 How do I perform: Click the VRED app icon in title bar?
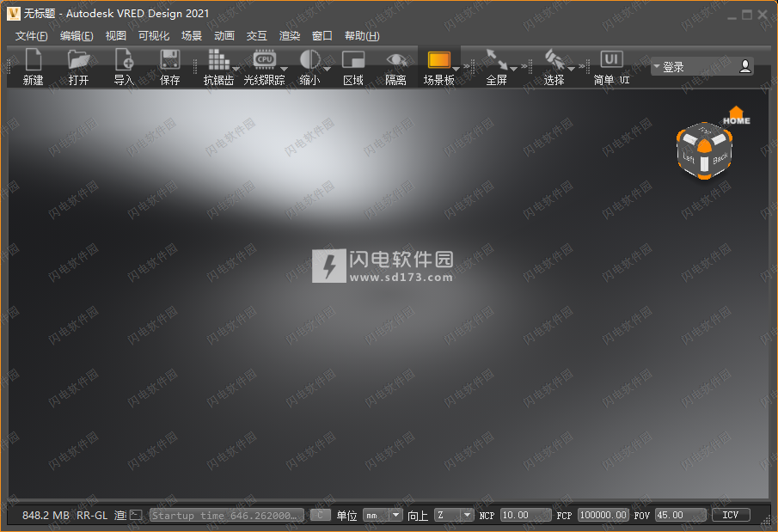[x=14, y=14]
